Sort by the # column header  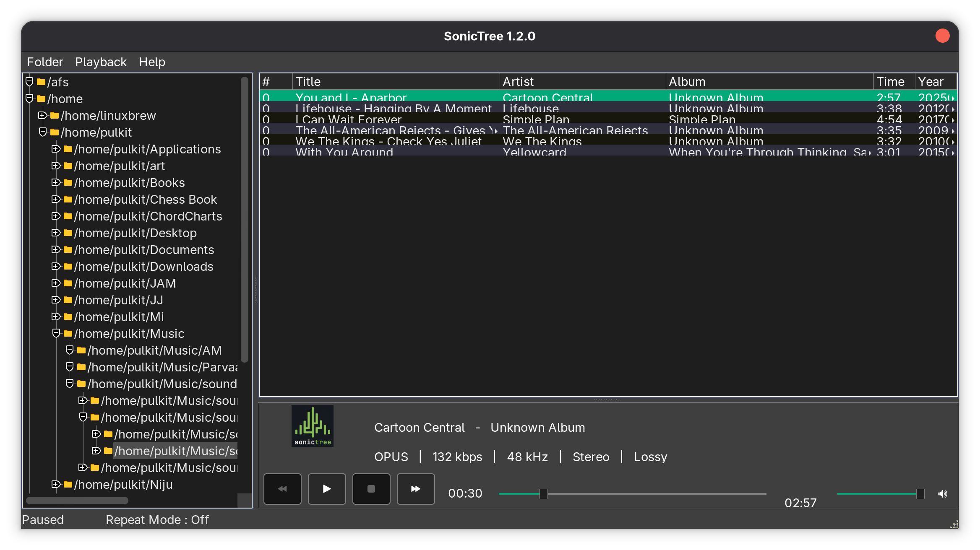(x=276, y=82)
